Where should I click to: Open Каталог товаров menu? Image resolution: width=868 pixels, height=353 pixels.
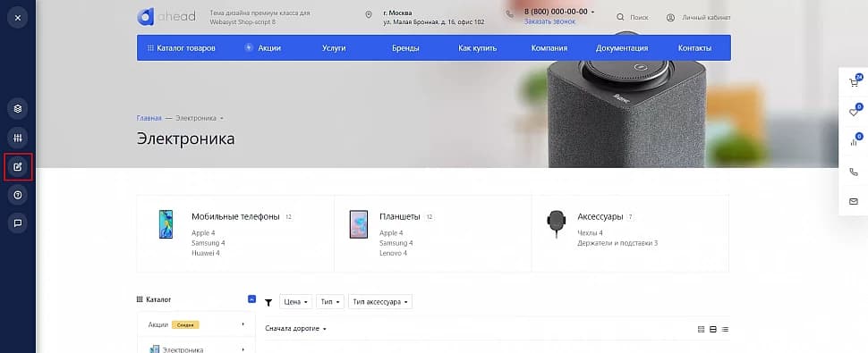tap(182, 48)
